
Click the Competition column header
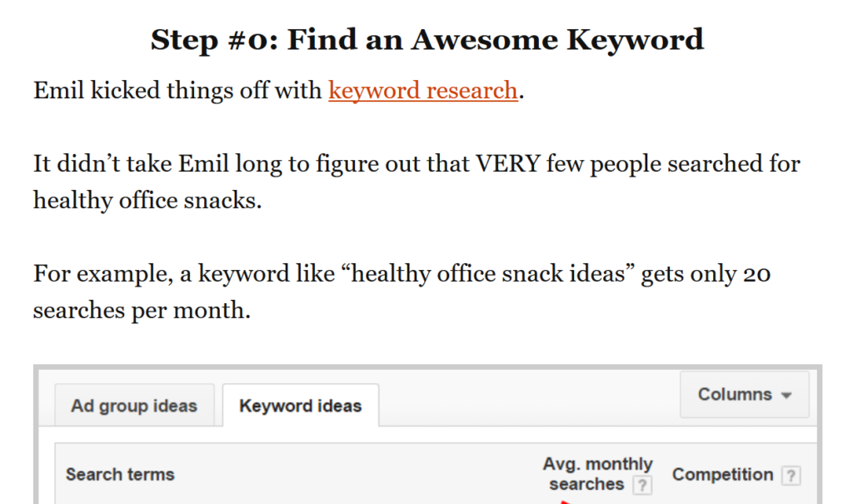click(722, 475)
